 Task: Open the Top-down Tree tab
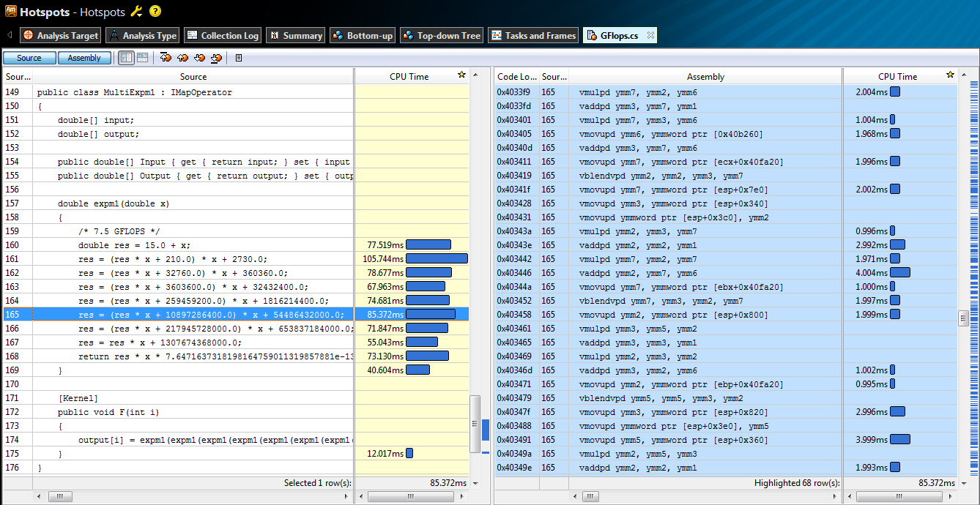[442, 35]
